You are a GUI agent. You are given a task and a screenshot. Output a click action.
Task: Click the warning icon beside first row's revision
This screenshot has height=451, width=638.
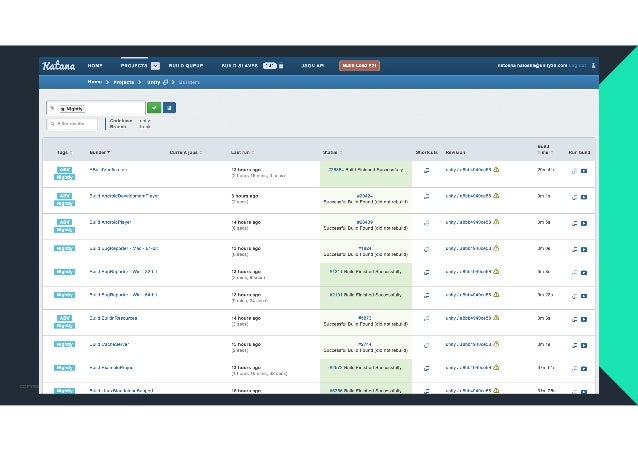pos(496,169)
